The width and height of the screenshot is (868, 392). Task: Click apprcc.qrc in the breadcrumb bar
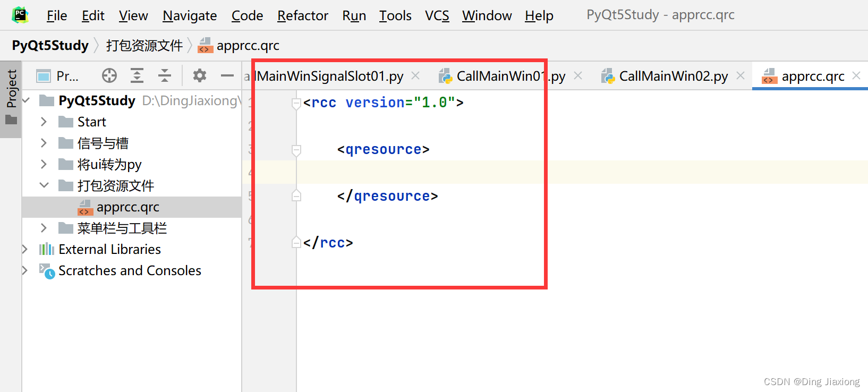[x=239, y=46]
